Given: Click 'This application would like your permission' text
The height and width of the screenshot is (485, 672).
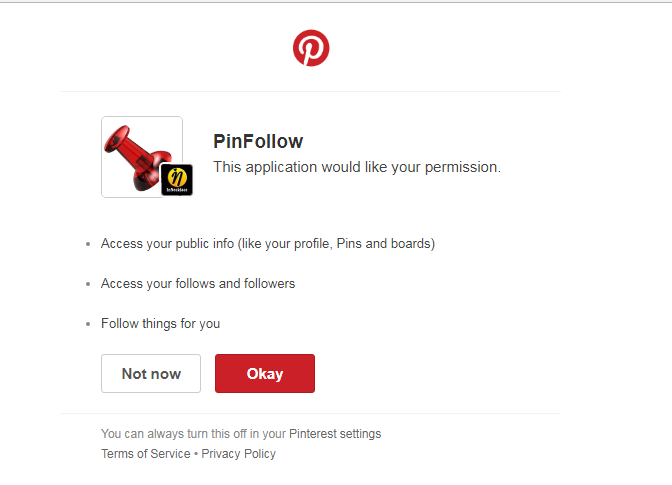Looking at the screenshot, I should [357, 167].
